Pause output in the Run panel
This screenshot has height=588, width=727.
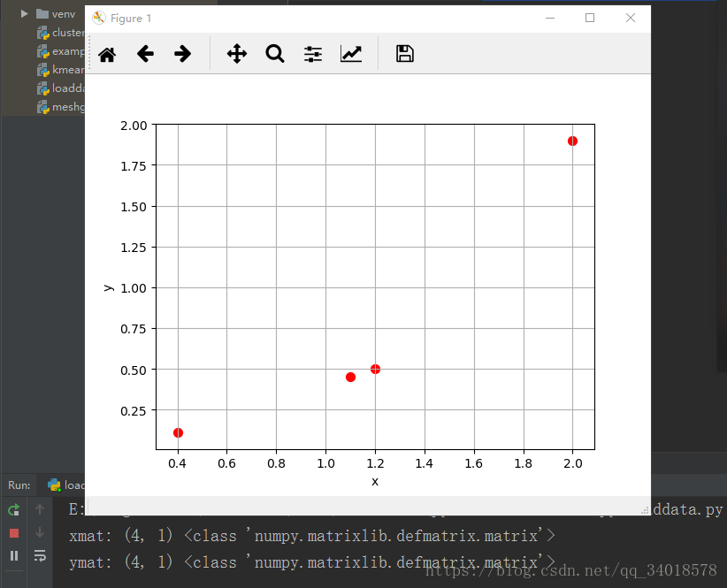point(14,555)
